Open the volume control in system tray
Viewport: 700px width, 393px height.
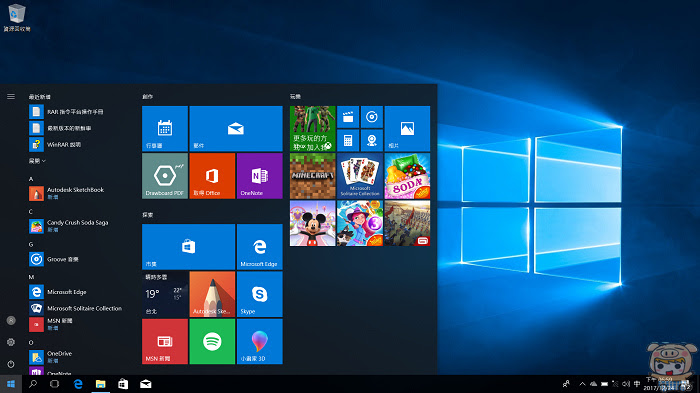coord(626,384)
